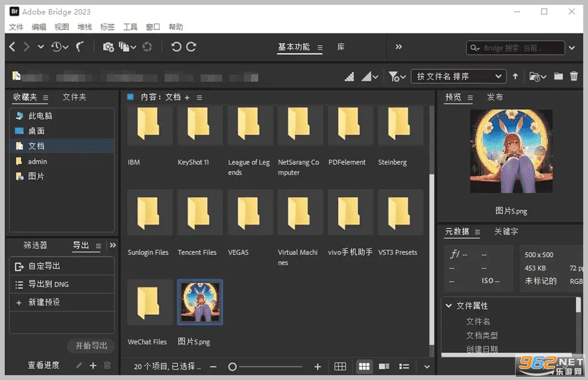Open recent folder dropdown icon
Image resolution: width=588 pixels, height=380 pixels.
coord(538,77)
